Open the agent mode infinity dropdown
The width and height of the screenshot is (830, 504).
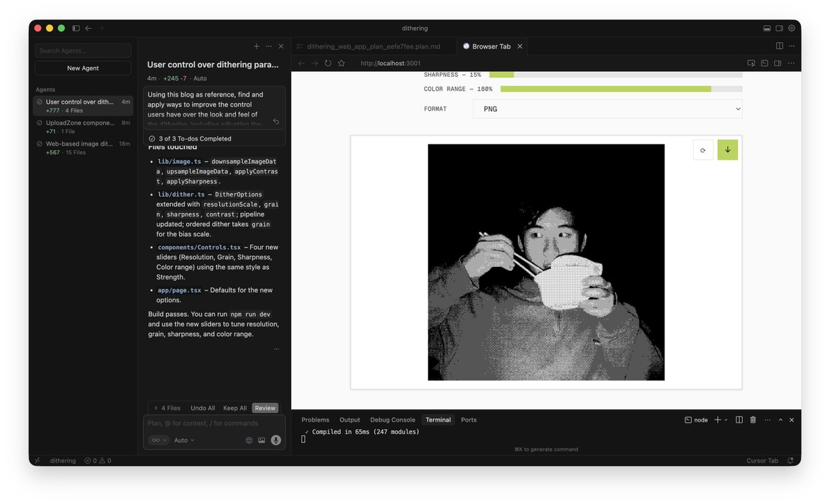tap(158, 440)
